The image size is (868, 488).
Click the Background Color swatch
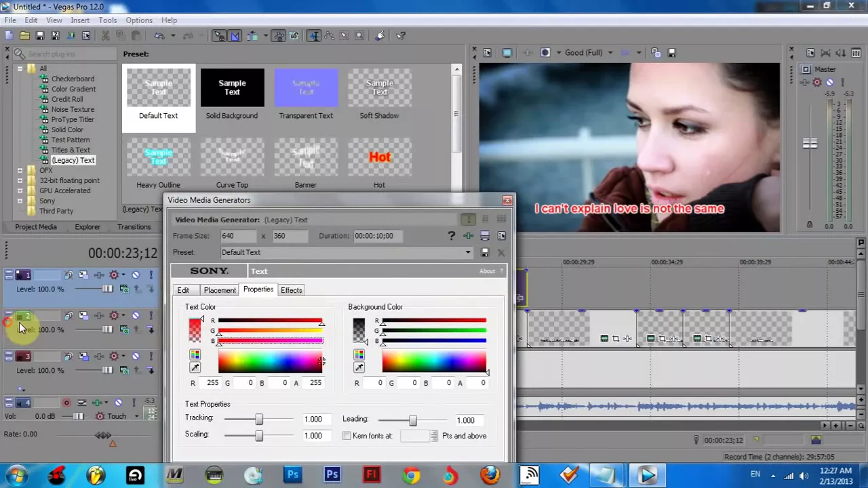[x=359, y=330]
